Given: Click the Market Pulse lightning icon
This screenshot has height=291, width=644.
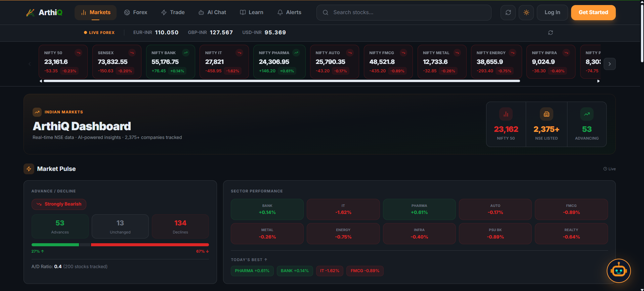Looking at the screenshot, I should pos(29,169).
